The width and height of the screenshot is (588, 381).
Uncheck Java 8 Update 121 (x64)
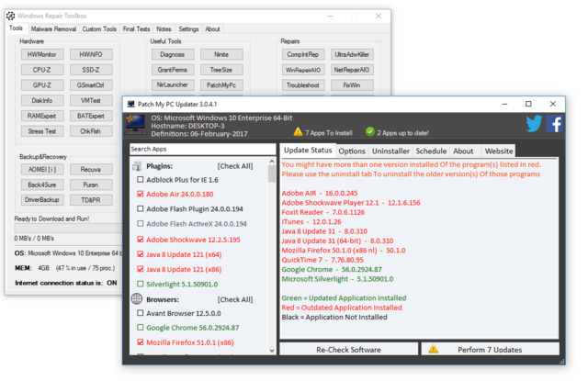pos(141,254)
